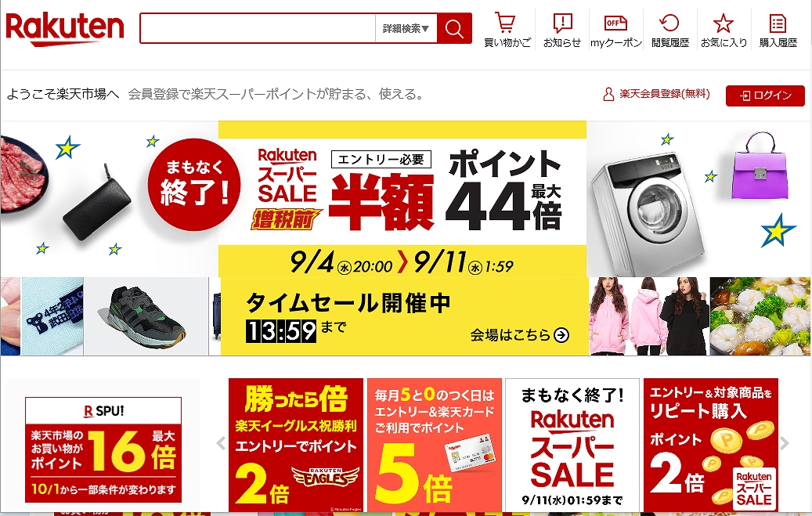This screenshot has width=812, height=516.
Task: Open the myクーポン coupon icon
Action: tap(615, 30)
